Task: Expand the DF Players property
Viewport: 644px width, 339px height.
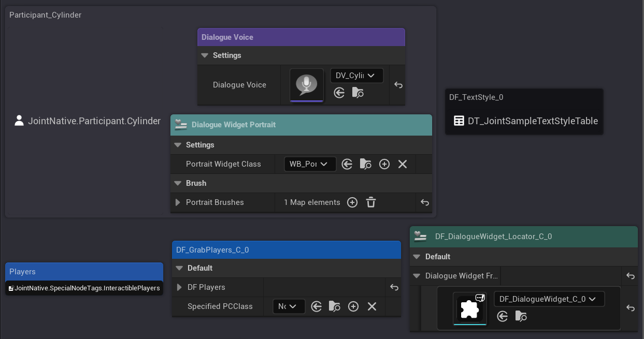Action: pos(179,287)
